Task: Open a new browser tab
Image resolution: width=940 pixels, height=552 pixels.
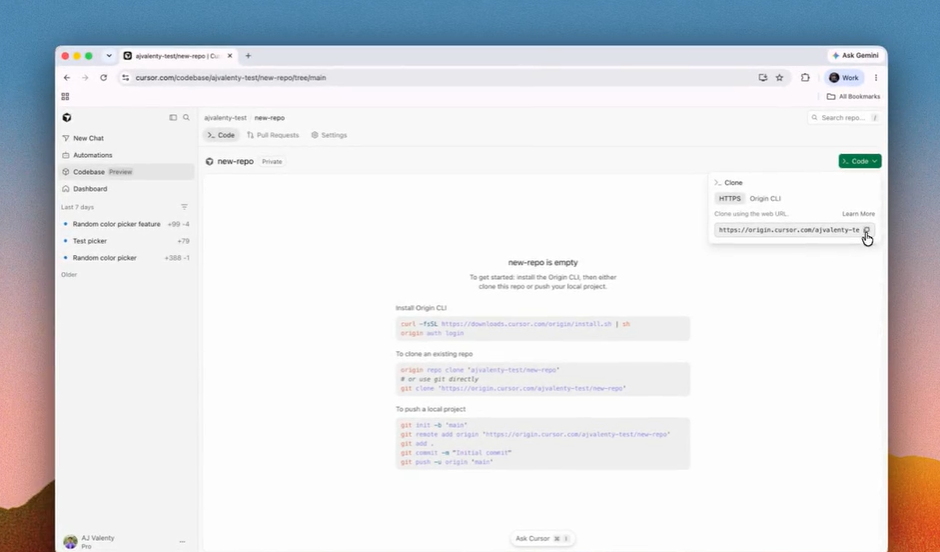Action: pos(248,56)
